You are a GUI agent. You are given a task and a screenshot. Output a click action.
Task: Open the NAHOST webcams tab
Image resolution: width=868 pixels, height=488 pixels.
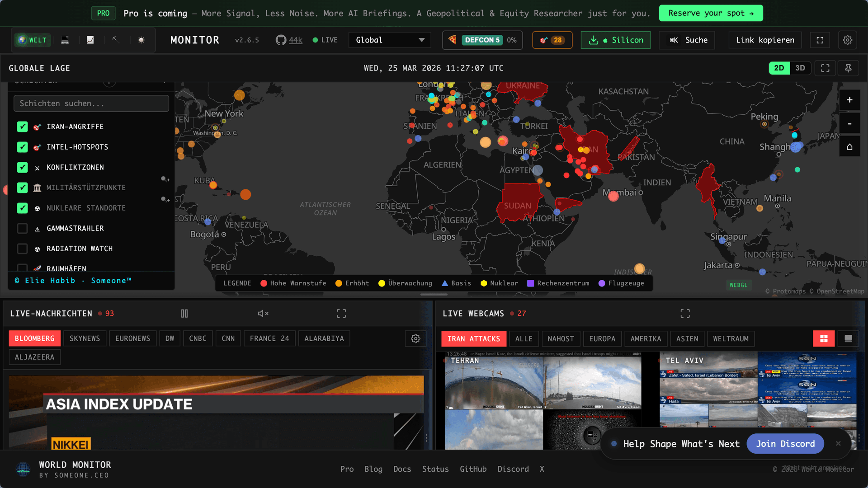pyautogui.click(x=561, y=338)
